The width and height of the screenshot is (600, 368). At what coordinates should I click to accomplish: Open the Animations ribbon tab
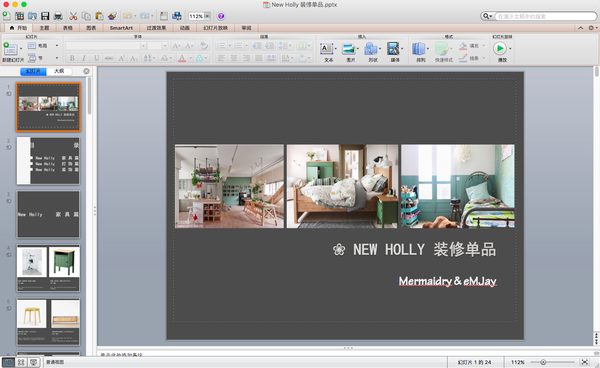pyautogui.click(x=184, y=28)
